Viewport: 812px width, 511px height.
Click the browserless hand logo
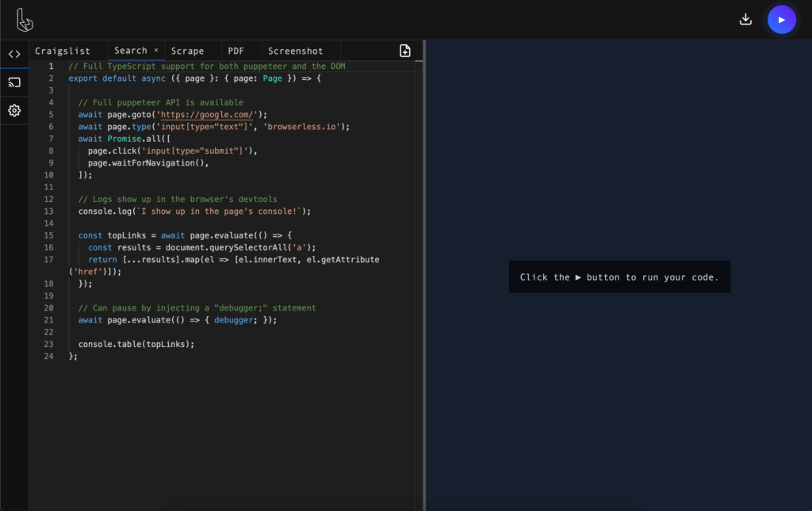click(25, 19)
